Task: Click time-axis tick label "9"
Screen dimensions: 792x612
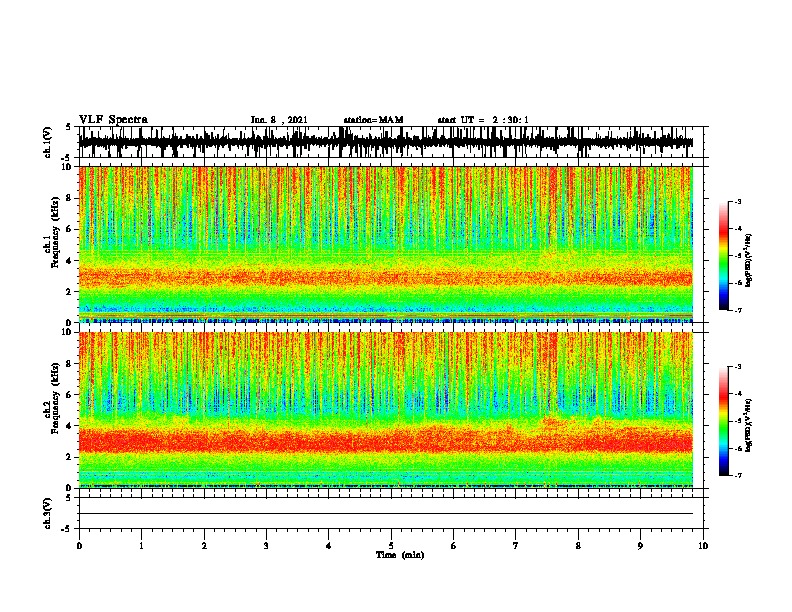Action: click(640, 546)
